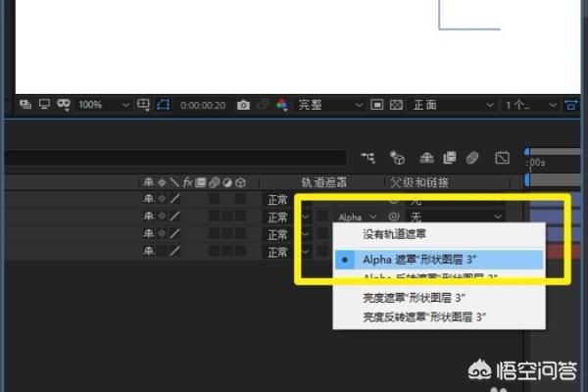This screenshot has width=588, height=392.
Task: Open the 正面 3D view dropdown
Action: [x=453, y=105]
